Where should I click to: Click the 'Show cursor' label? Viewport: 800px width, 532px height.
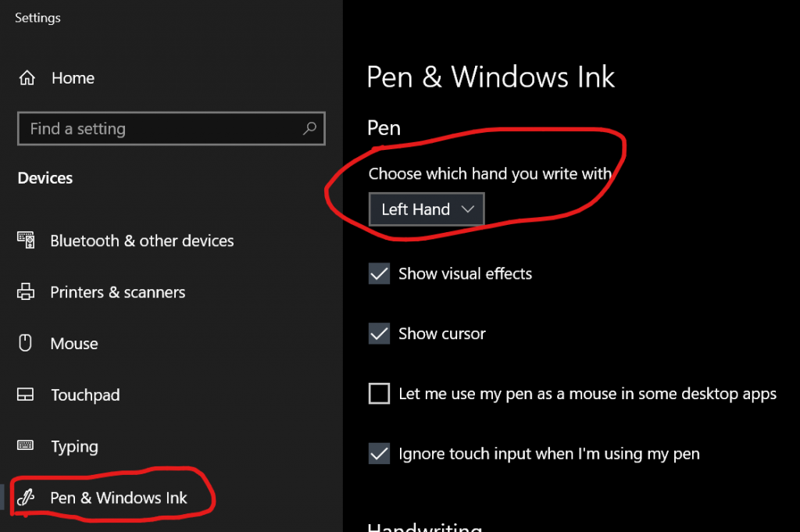442,334
